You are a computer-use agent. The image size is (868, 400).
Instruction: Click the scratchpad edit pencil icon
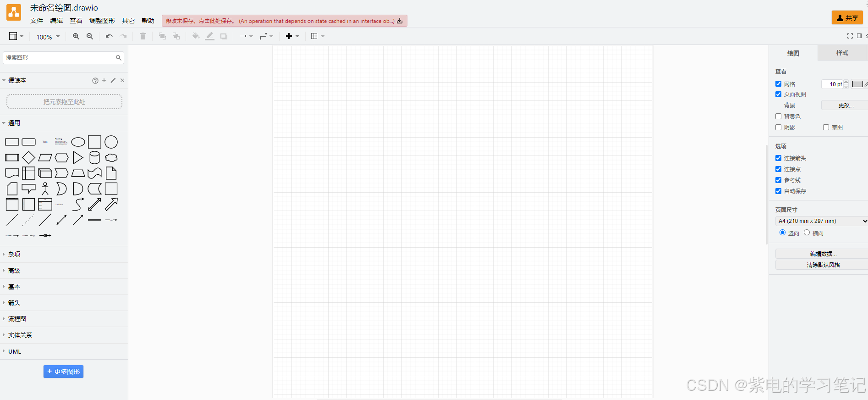tap(113, 80)
